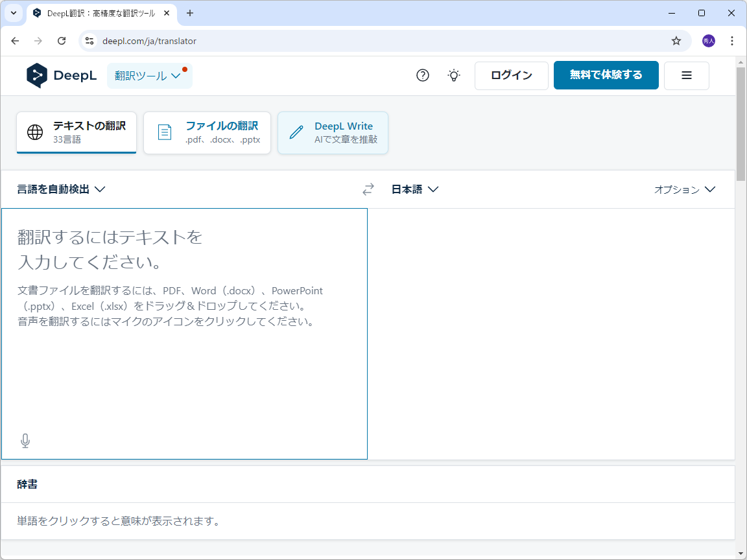Viewport: 747px width, 560px height.
Task: Open the 言語を自動検出 source language dropdown
Action: coord(61,189)
